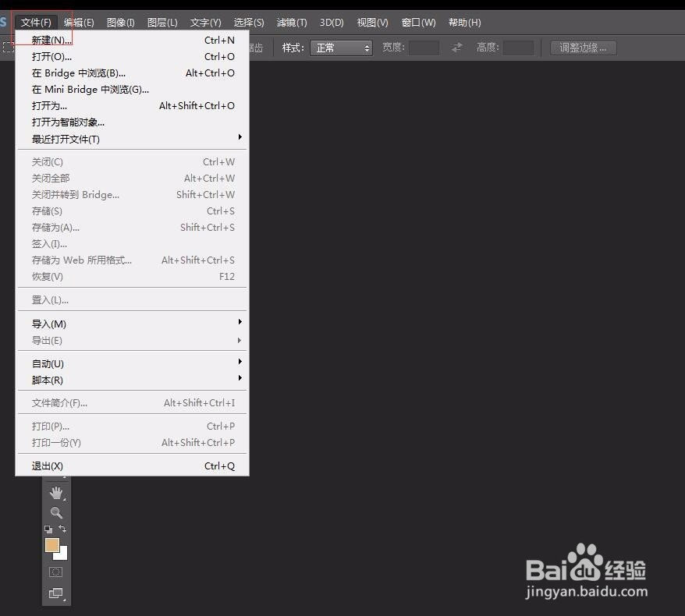Click 存储为 Web 所用格式... entry
The height and width of the screenshot is (616, 685).
[133, 260]
